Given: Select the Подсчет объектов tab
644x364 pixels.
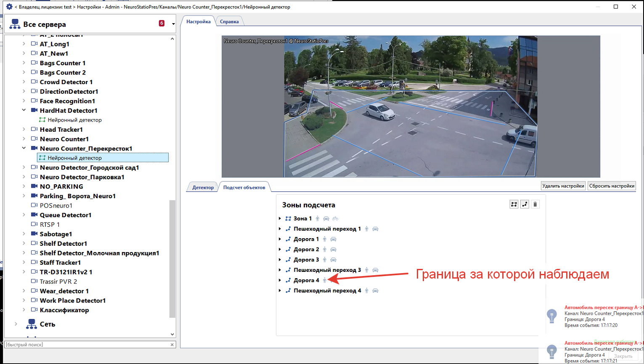Looking at the screenshot, I should 244,188.
